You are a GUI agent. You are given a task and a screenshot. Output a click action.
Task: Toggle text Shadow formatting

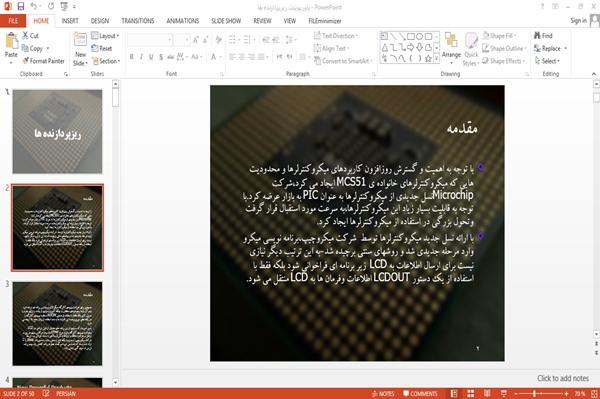pos(161,57)
